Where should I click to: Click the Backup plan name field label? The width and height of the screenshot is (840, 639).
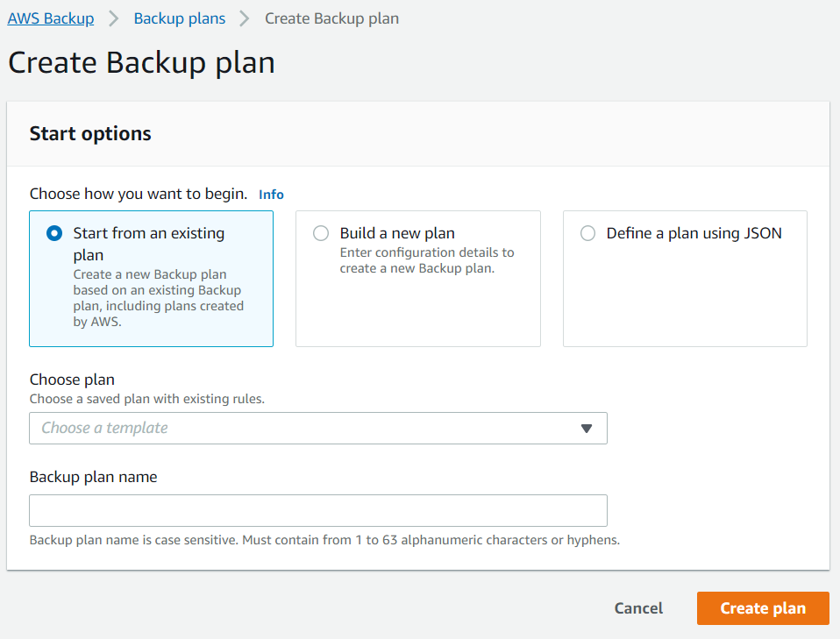[x=93, y=477]
